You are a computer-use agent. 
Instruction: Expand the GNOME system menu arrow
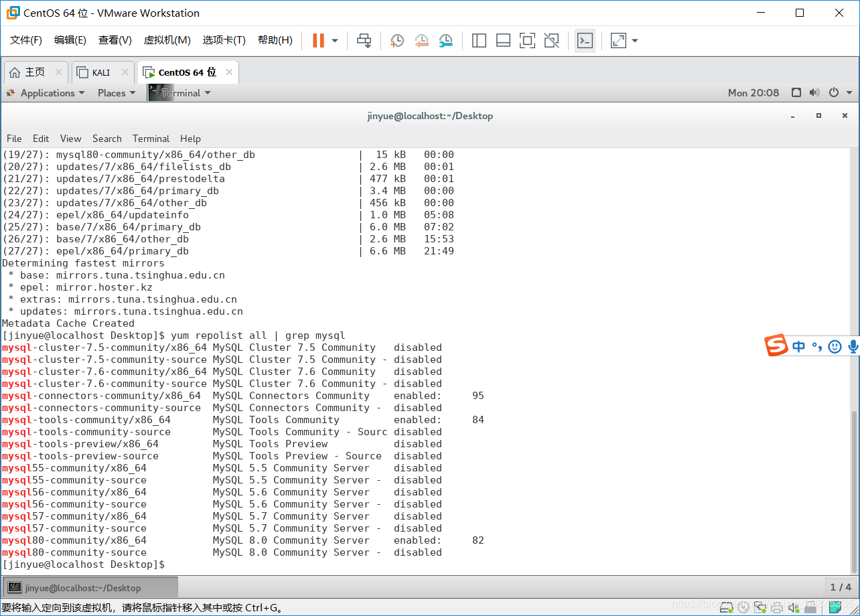point(849,93)
